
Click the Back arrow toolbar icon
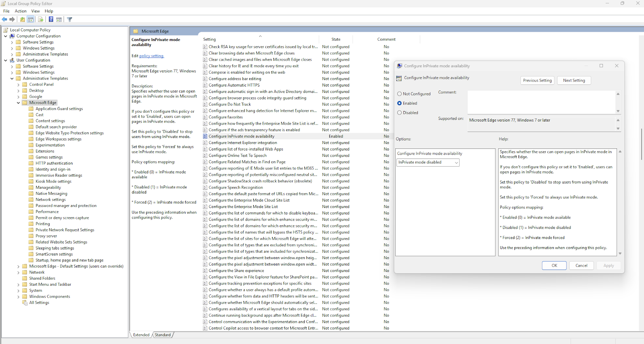coord(4,19)
